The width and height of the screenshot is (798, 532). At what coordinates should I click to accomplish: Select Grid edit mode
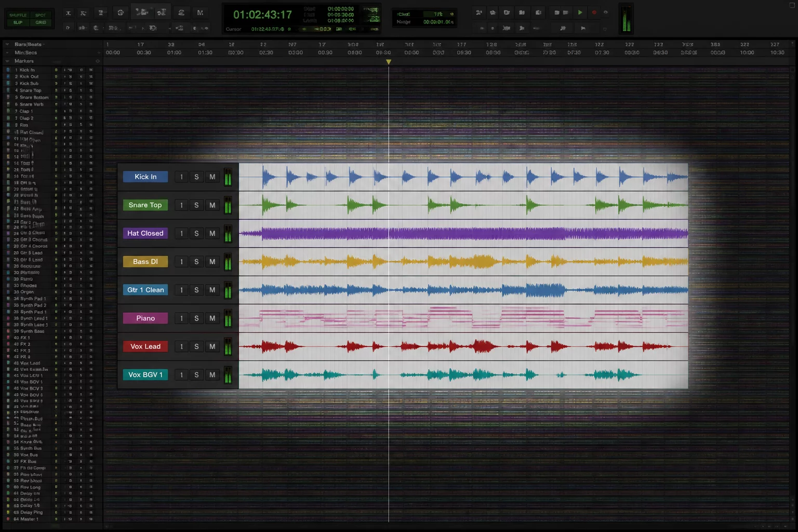(41, 23)
